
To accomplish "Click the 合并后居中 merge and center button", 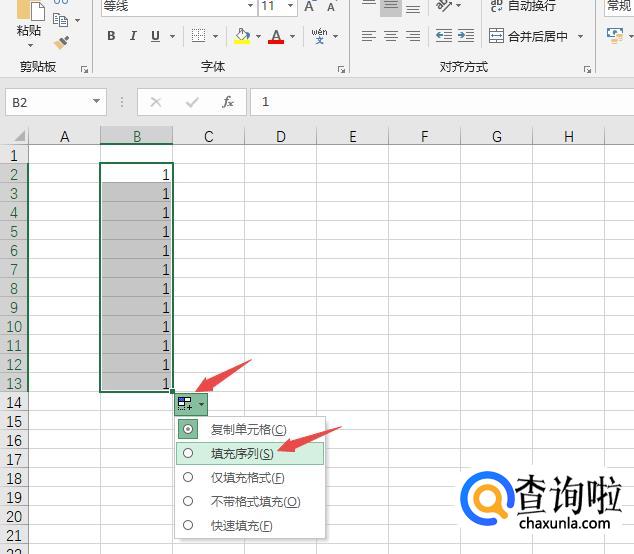I will coord(530,37).
